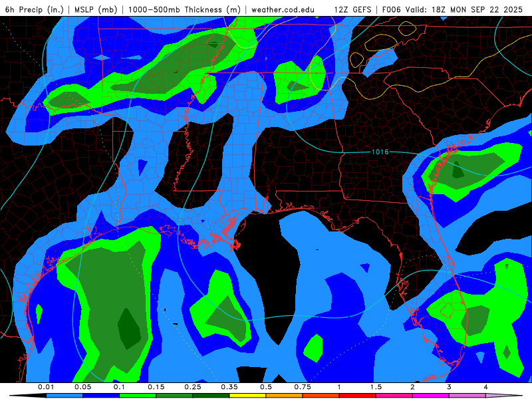Click the '6h Precip (in.)' title text
Image resolution: width=532 pixels, height=399 pixels.
tap(35, 9)
